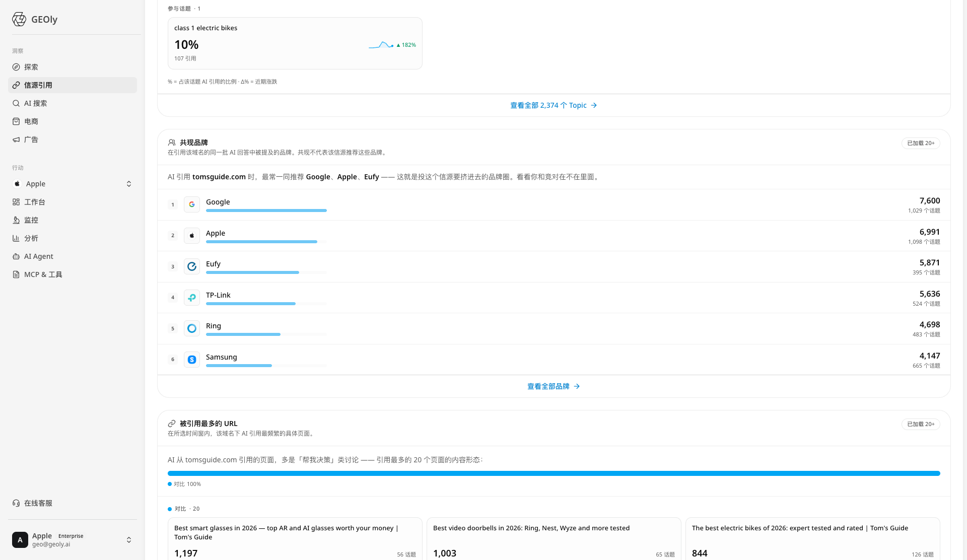
Task: Click the 监控 microscope icon
Action: (x=16, y=220)
